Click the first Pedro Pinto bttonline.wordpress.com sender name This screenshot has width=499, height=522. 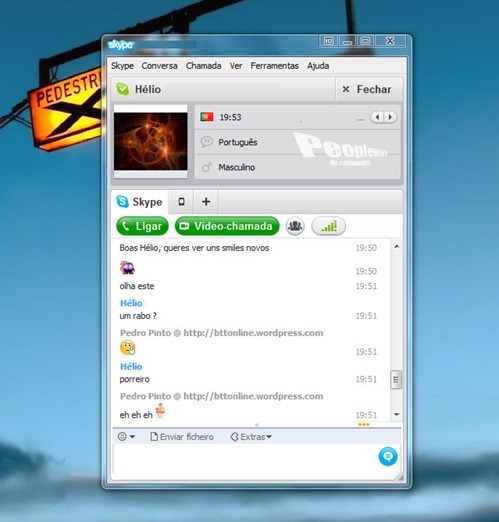221,333
